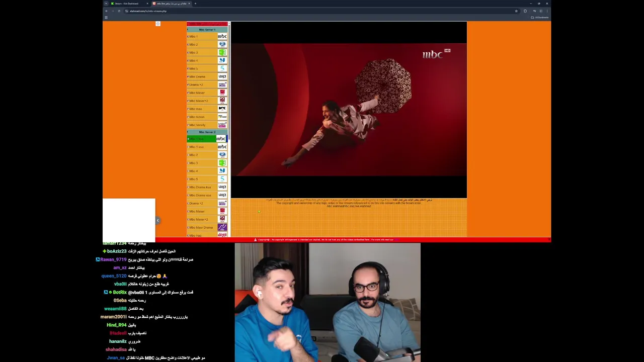This screenshot has height=362, width=644.
Task: Click chat username BotRix
Action: (120, 292)
